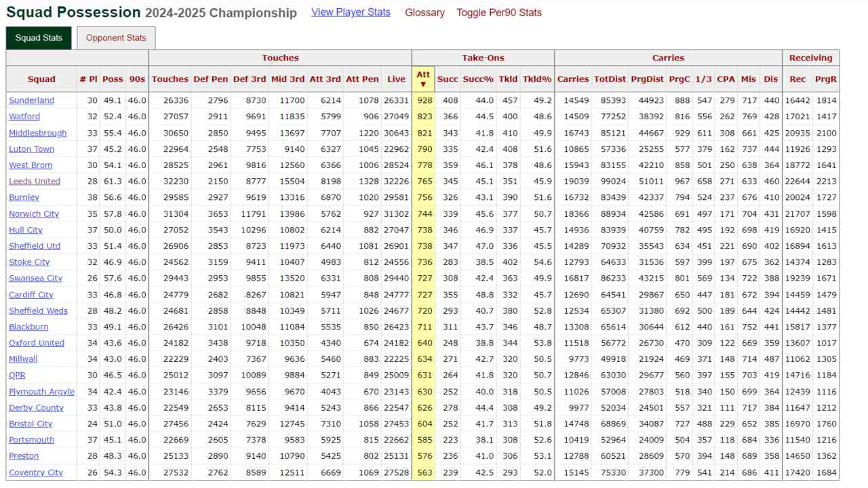
Task: Sort by Succ% column header
Action: [478, 79]
